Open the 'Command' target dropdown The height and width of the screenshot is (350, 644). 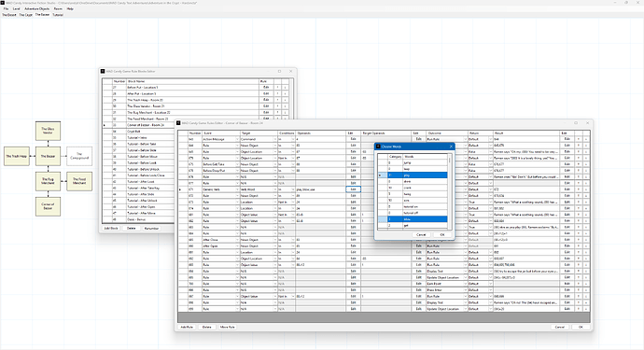275,139
